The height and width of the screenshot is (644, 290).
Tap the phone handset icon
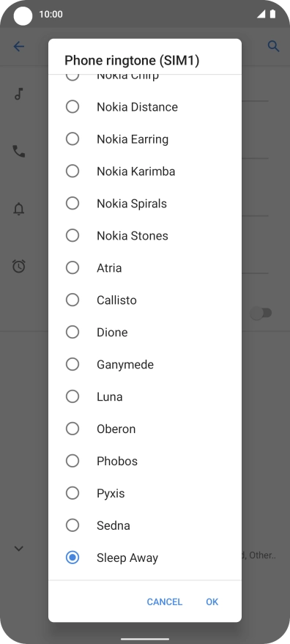point(19,151)
